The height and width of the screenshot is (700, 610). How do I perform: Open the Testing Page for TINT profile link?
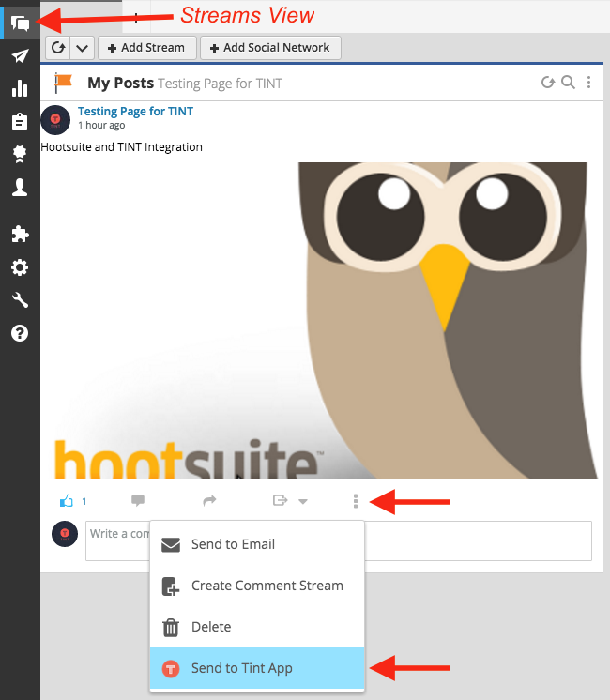pos(136,111)
